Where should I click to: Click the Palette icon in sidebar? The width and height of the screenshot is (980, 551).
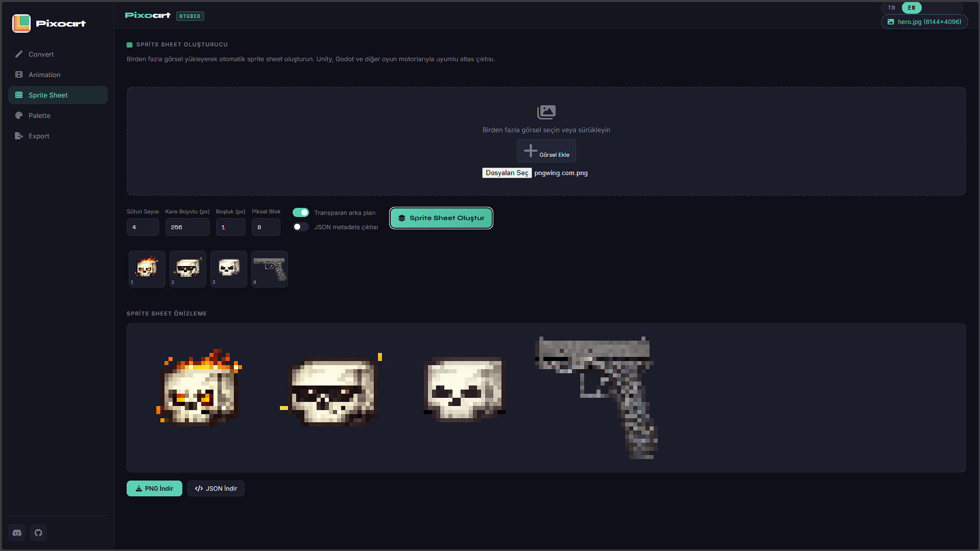tap(19, 115)
